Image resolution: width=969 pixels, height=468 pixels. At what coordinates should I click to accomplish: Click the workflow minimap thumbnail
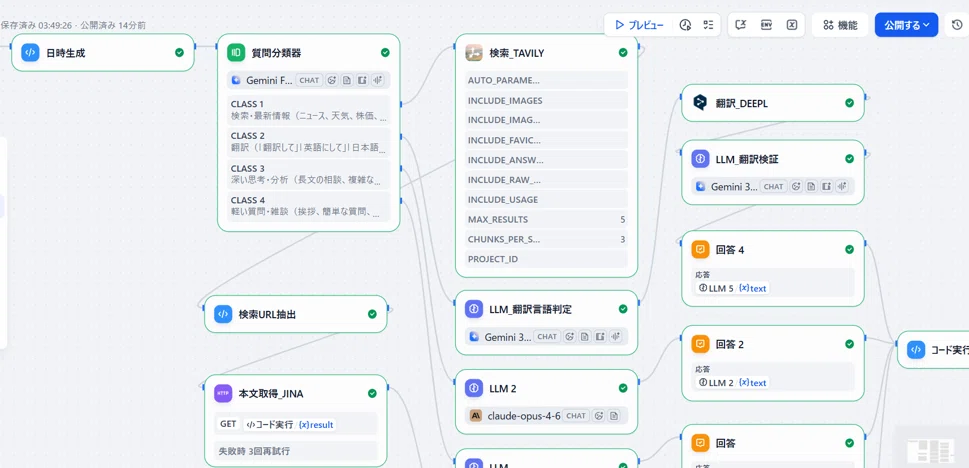[x=931, y=450]
